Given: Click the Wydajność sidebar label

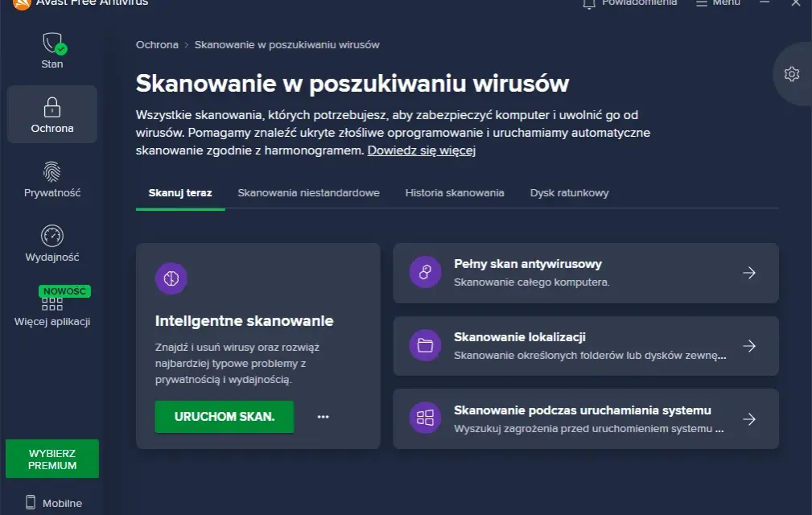Looking at the screenshot, I should click(52, 257).
